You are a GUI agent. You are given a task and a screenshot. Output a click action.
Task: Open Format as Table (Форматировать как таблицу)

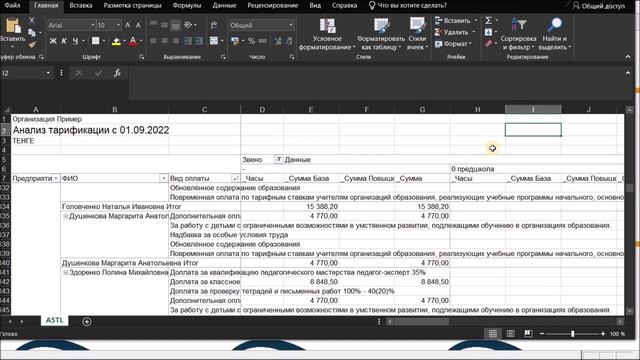click(x=381, y=34)
